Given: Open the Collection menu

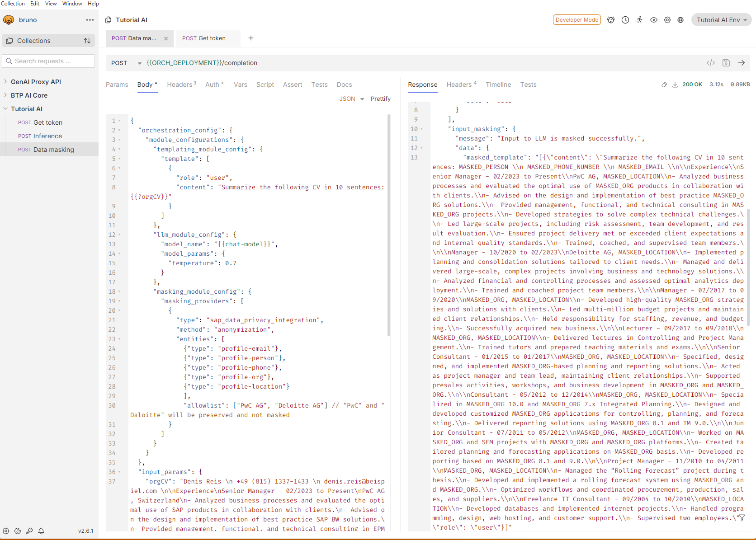Looking at the screenshot, I should point(13,4).
